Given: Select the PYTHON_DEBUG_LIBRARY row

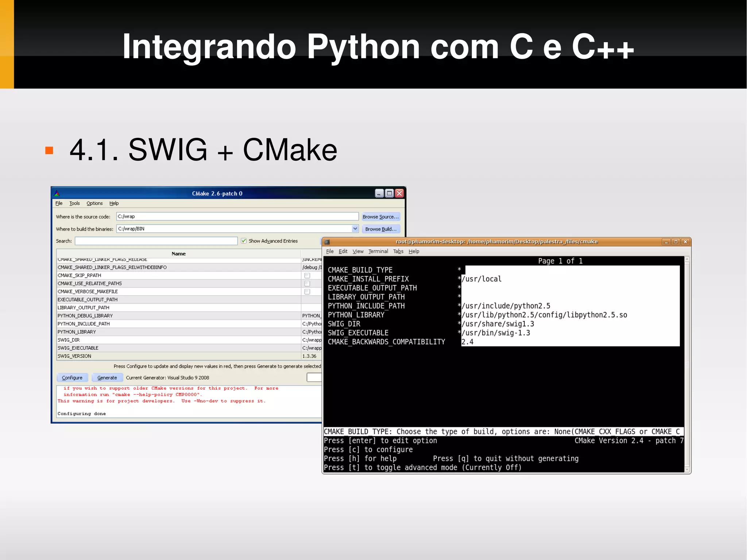Looking at the screenshot, I should click(189, 316).
